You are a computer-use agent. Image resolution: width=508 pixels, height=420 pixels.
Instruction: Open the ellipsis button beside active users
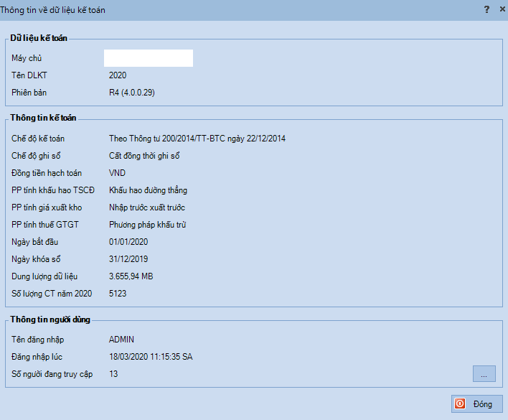pos(484,374)
